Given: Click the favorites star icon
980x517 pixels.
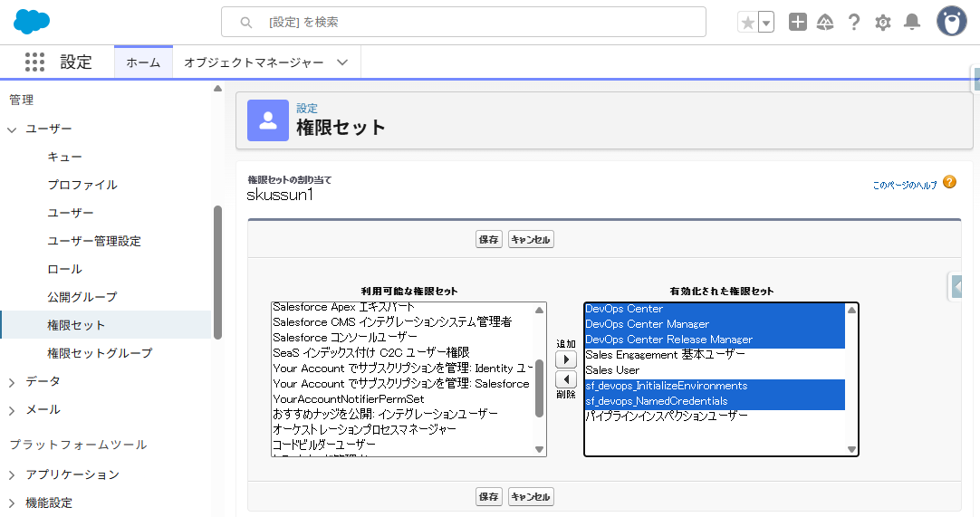Looking at the screenshot, I should click(747, 23).
